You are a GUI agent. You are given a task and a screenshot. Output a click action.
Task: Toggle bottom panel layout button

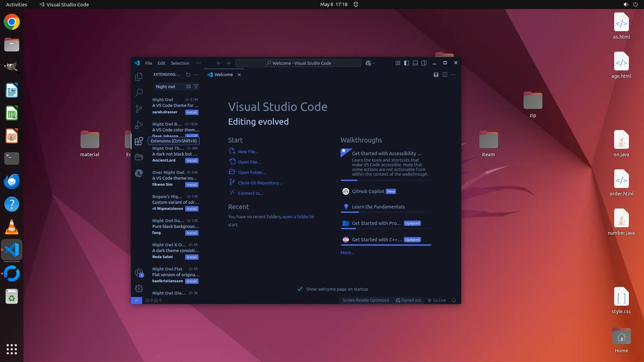[415, 63]
